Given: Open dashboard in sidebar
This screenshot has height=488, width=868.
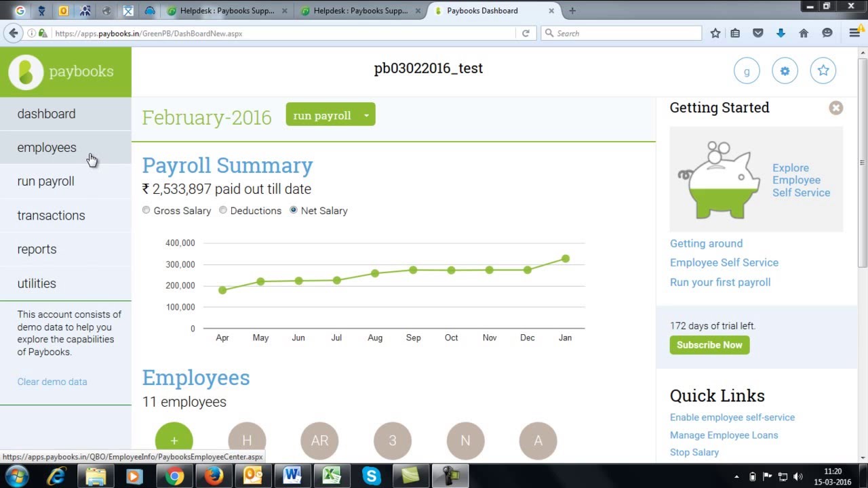Looking at the screenshot, I should click(x=66, y=114).
